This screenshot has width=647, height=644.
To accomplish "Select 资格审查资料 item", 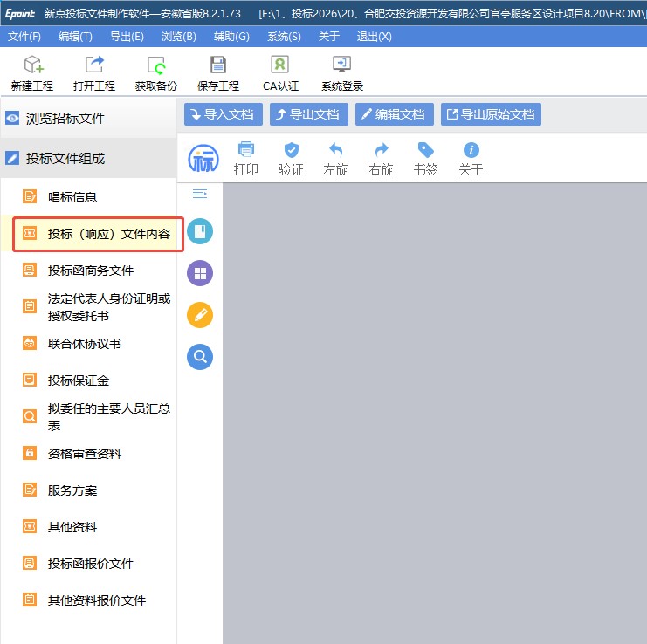I will (89, 453).
